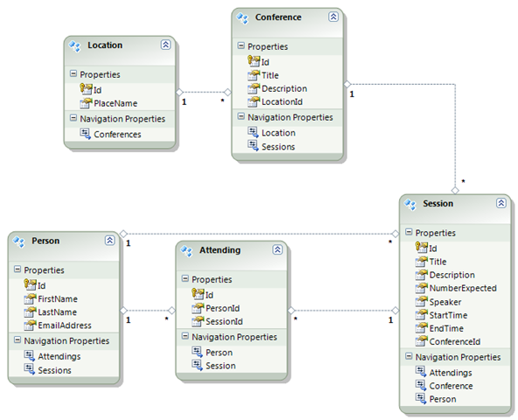Click the diamond connector on Attending's left edge
The height and width of the screenshot is (420, 518).
pyautogui.click(x=171, y=311)
